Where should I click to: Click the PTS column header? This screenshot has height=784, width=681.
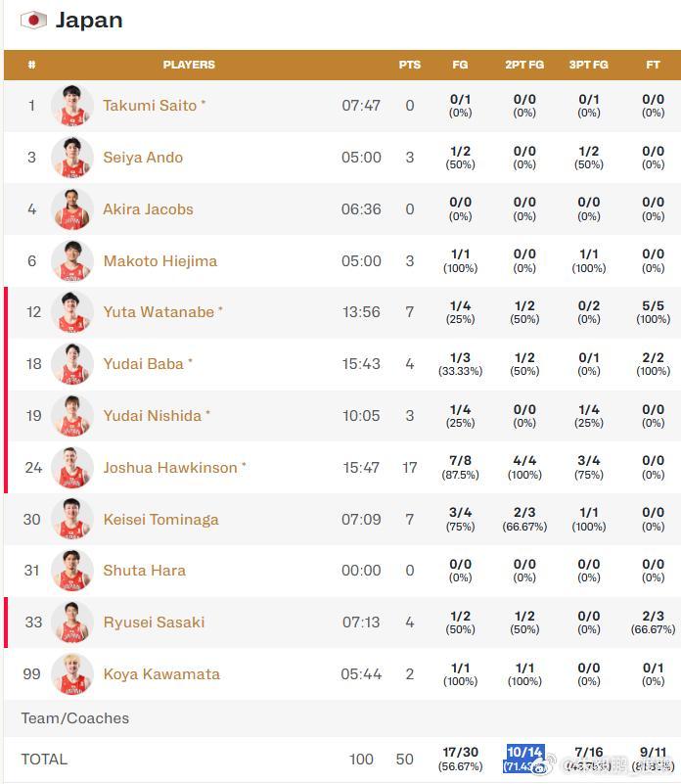pos(410,65)
